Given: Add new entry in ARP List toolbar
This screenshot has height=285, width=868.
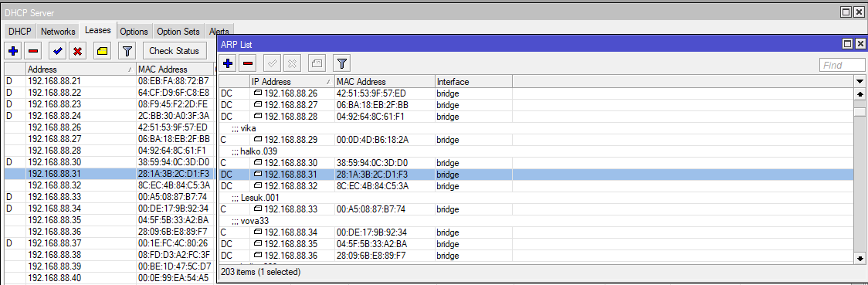Looking at the screenshot, I should coord(228,63).
